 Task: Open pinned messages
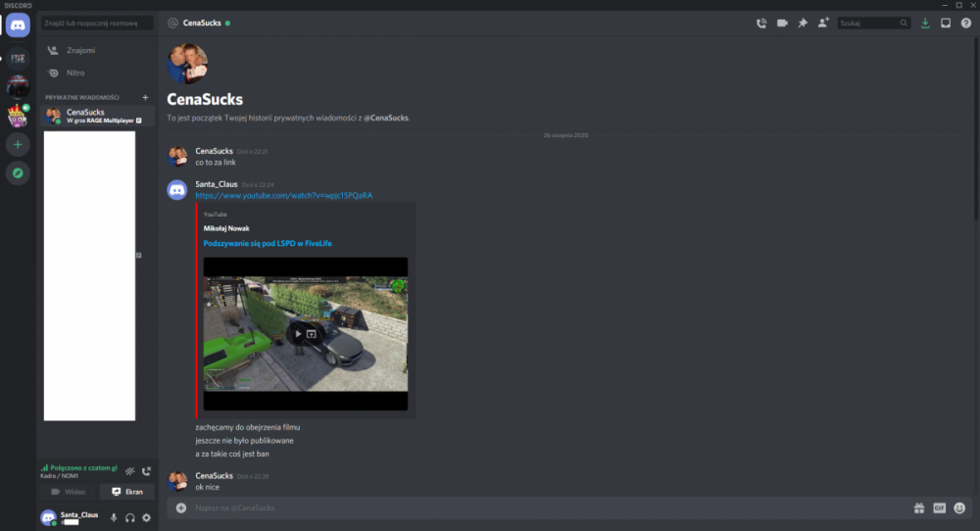click(803, 24)
